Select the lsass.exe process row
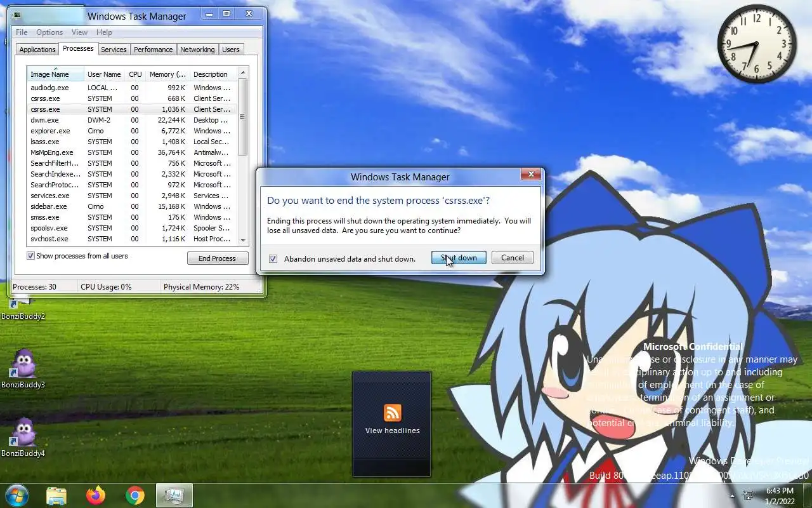812x508 pixels. point(132,142)
